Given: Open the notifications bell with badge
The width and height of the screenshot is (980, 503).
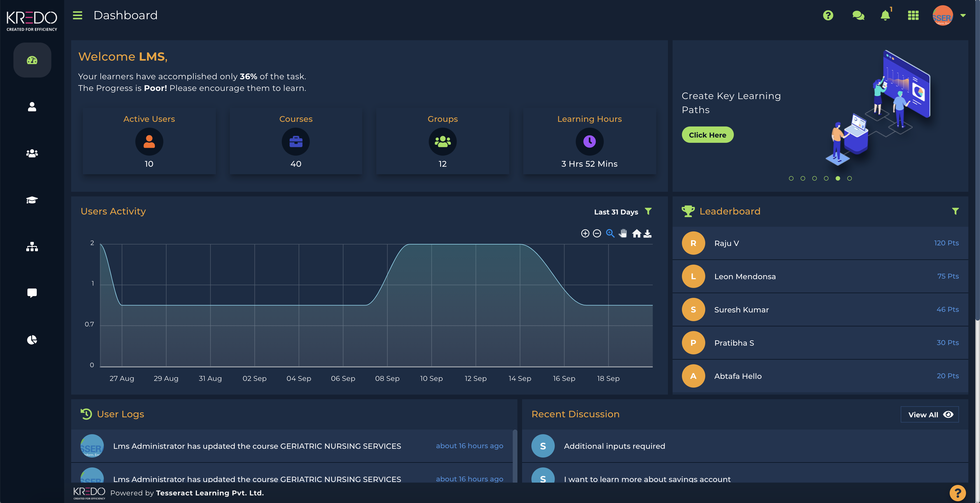Looking at the screenshot, I should 885,15.
